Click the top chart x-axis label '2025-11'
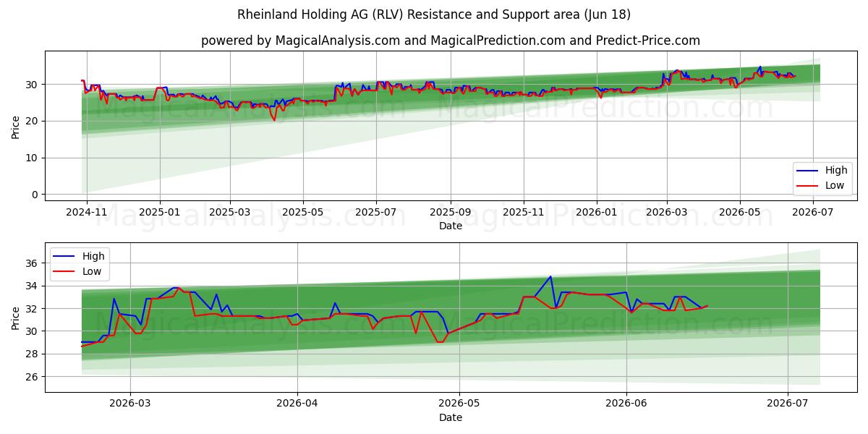Screen dimensions: 868x434 pyautogui.click(x=523, y=213)
